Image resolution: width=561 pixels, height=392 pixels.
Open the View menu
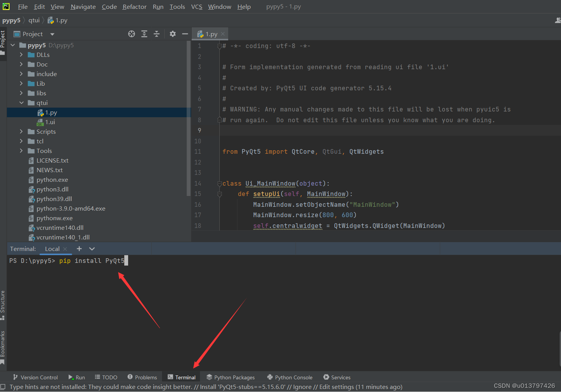[57, 7]
